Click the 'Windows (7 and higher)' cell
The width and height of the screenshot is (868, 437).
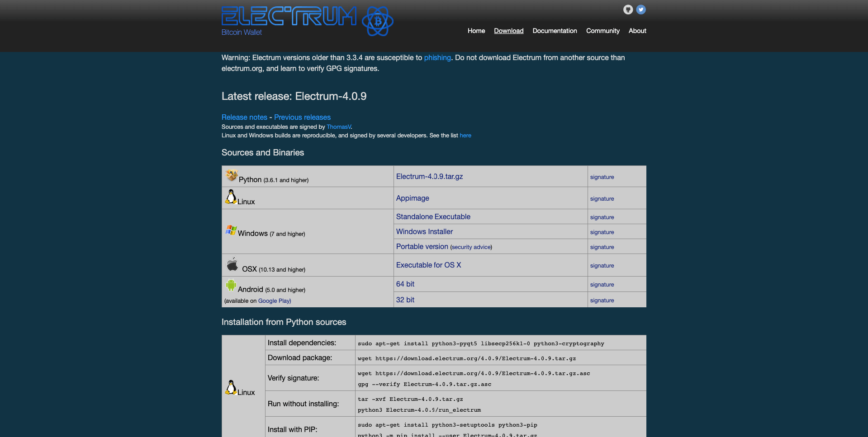[x=308, y=231]
